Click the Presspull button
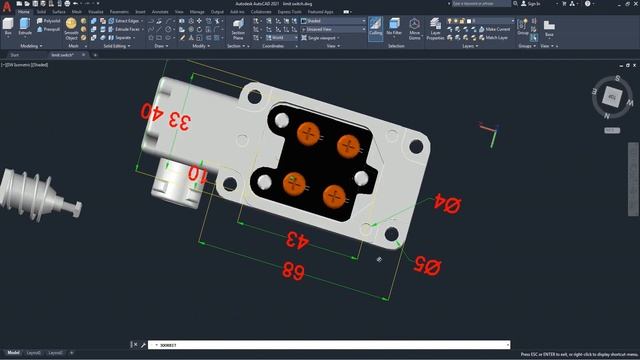640x360 pixels. 48,29
